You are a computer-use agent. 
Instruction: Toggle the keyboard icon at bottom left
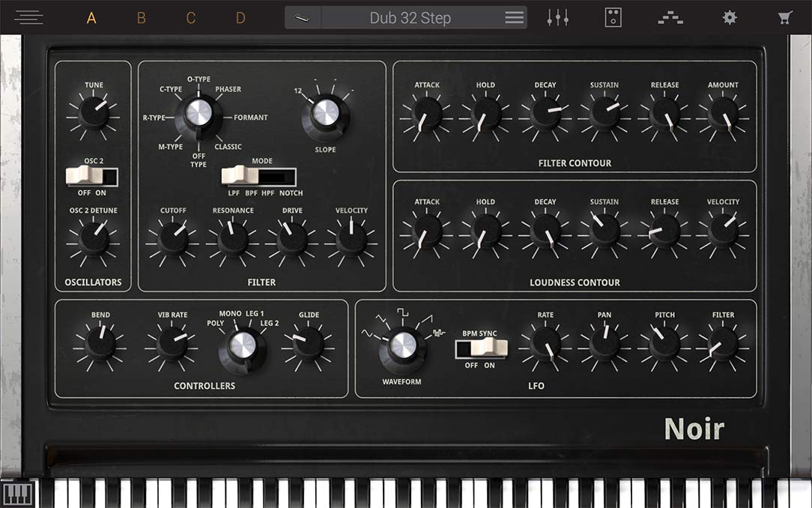[x=18, y=494]
